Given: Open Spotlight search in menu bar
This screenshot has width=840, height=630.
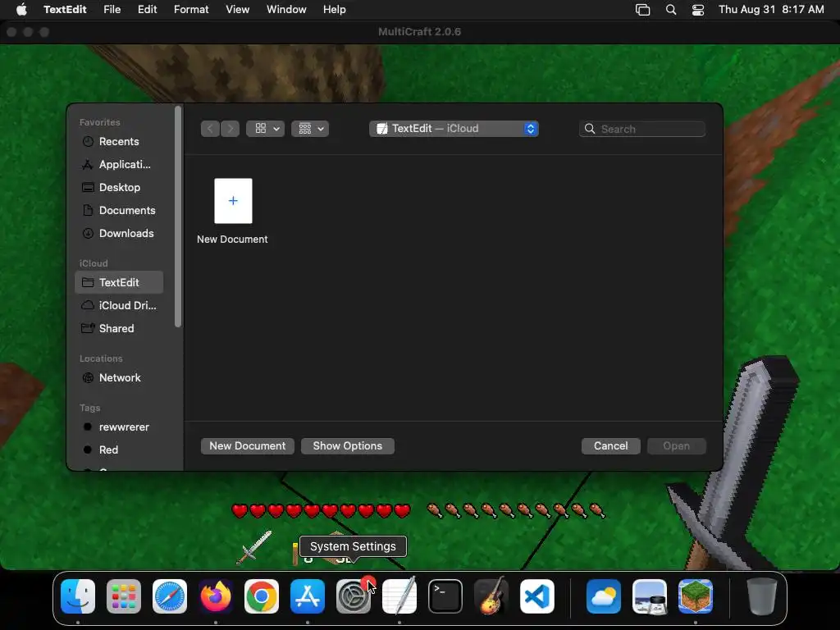Looking at the screenshot, I should coord(671,10).
